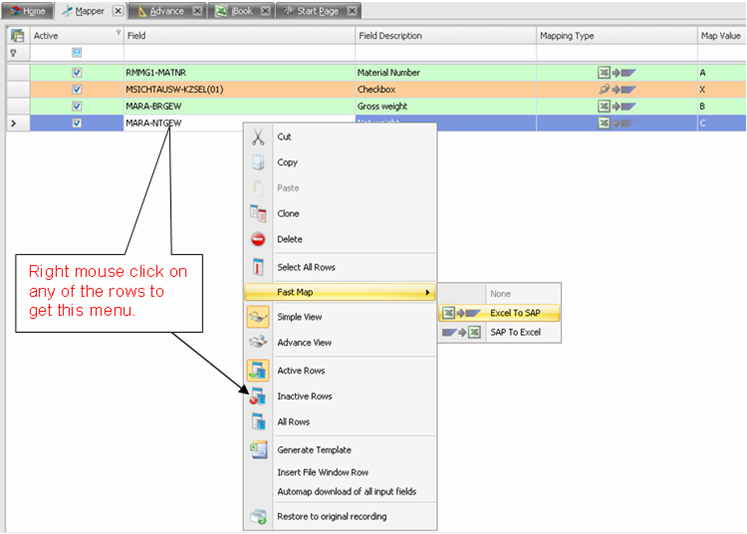The width and height of the screenshot is (747, 534).
Task: Click the Generate Template icon
Action: 257,450
